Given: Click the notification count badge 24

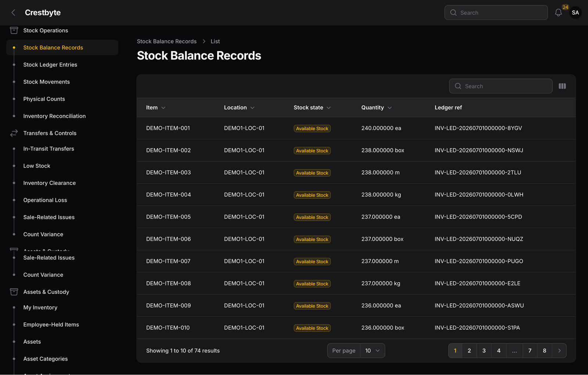Looking at the screenshot, I should [565, 7].
